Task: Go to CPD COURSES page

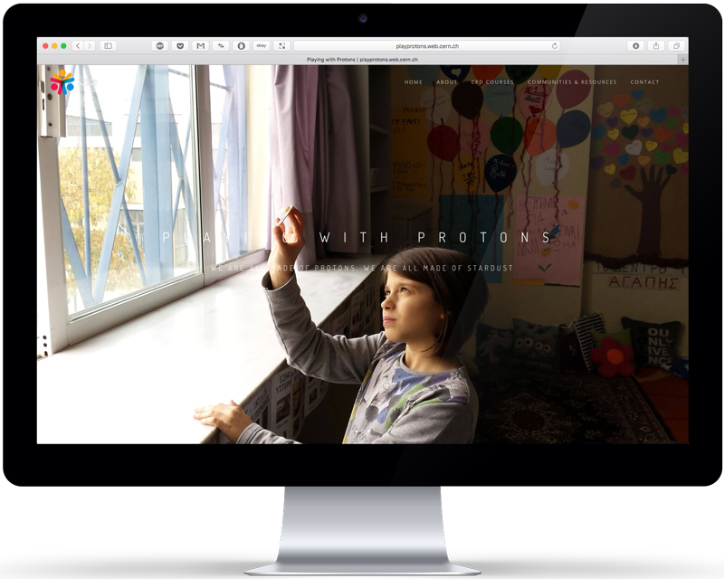Action: [x=492, y=82]
